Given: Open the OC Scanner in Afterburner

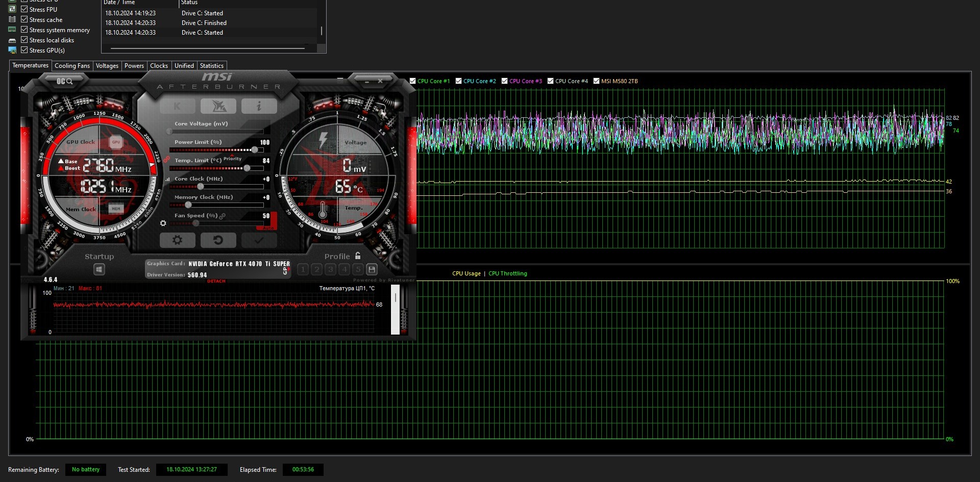Looking at the screenshot, I should 65,81.
